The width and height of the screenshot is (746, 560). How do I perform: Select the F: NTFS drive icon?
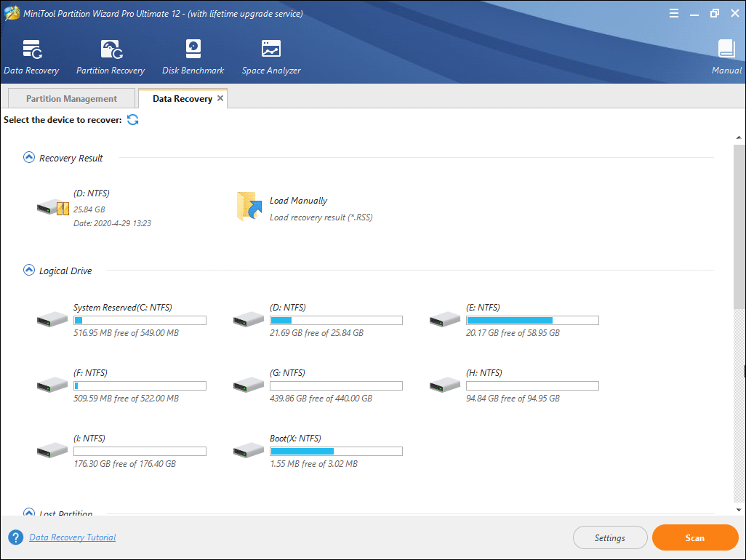[52, 385]
